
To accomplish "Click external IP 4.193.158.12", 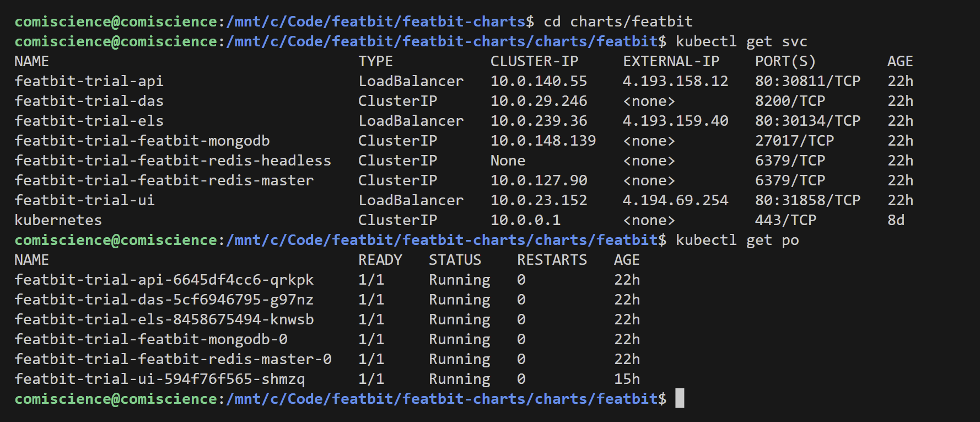I will point(675,81).
